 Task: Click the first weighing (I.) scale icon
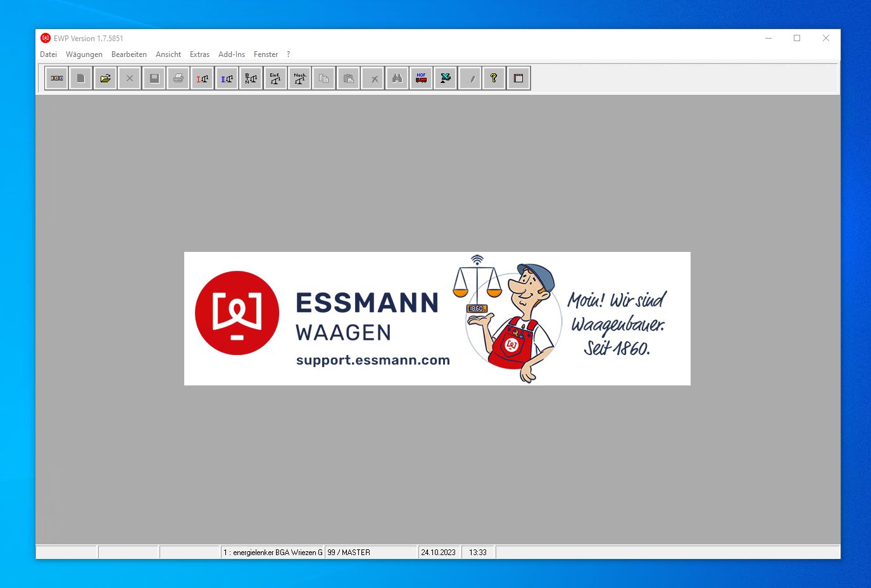[203, 78]
